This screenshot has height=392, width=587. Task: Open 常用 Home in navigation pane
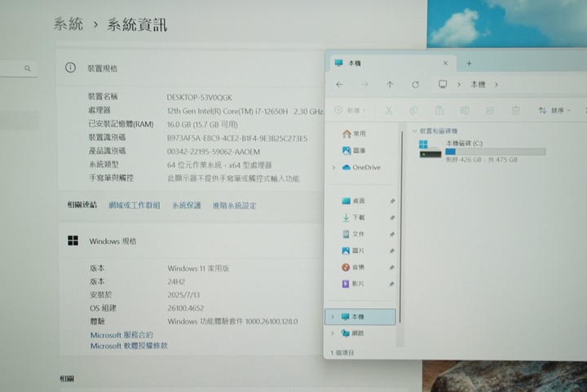tap(354, 134)
